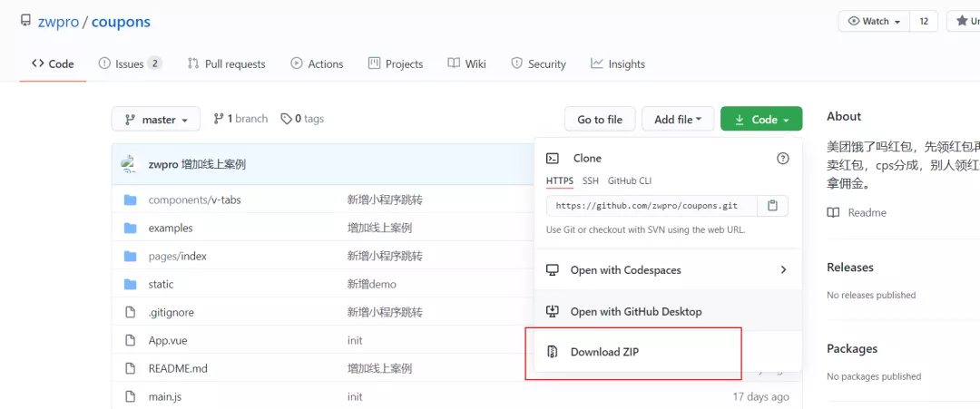Click the clone URL text field
980x409 pixels.
click(x=652, y=206)
